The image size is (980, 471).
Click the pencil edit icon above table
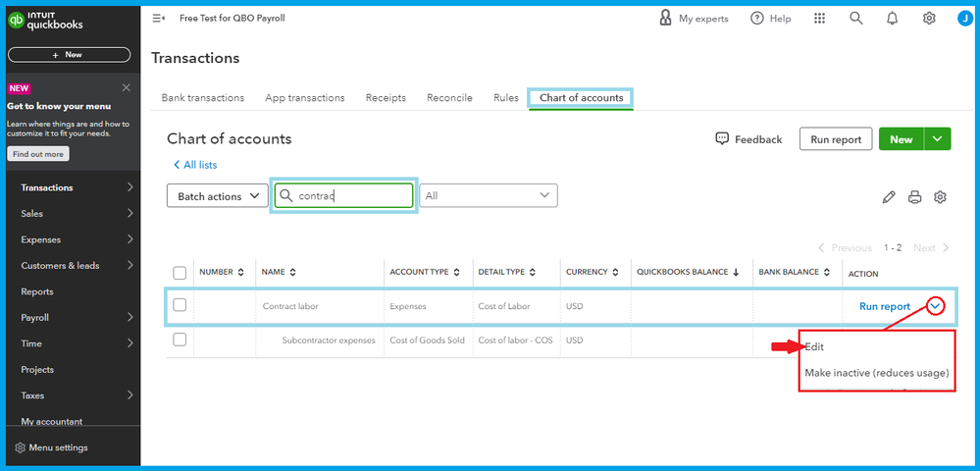pos(889,197)
